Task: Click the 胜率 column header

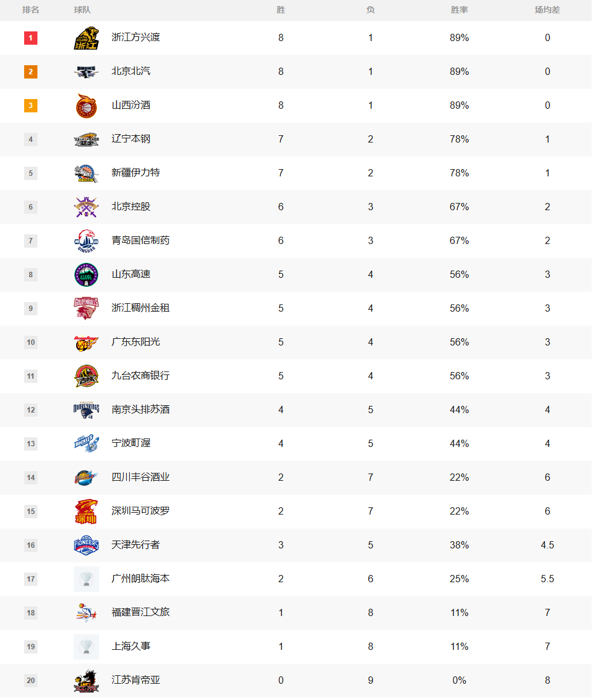Action: coord(460,10)
